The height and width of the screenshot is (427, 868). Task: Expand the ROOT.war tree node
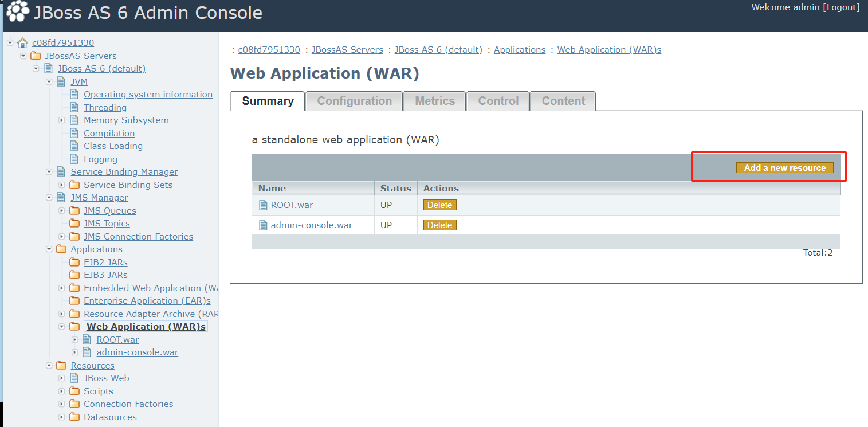(x=74, y=339)
